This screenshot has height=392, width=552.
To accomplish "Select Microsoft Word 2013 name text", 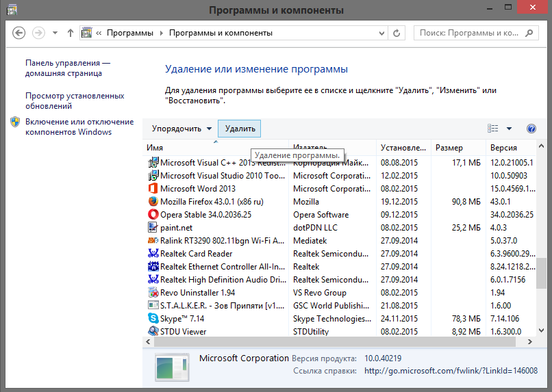I will pyautogui.click(x=198, y=189).
